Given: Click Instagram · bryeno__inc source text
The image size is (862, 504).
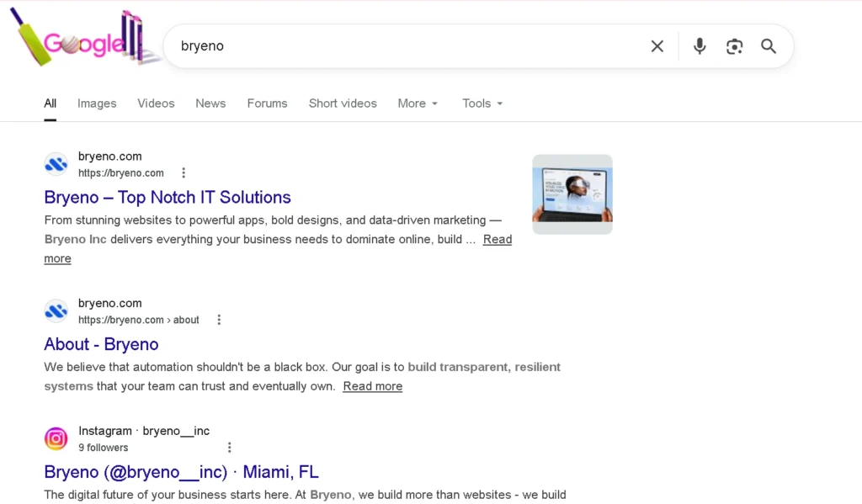Looking at the screenshot, I should point(144,431).
